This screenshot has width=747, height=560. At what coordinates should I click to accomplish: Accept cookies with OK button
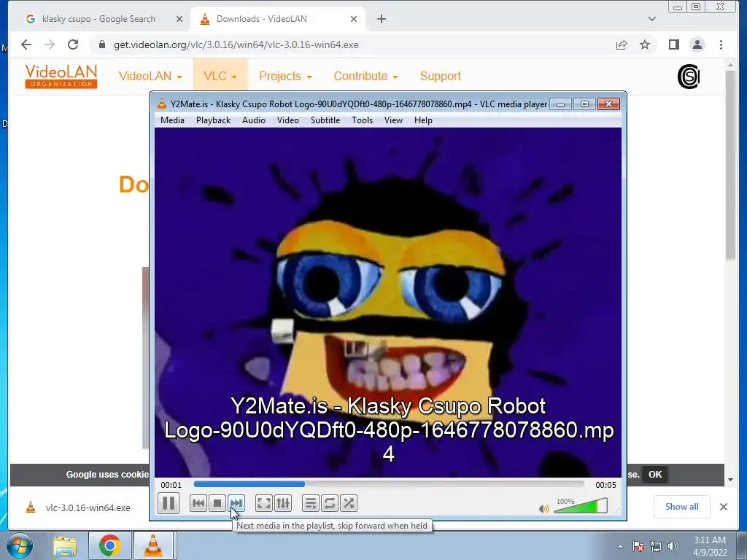click(655, 474)
